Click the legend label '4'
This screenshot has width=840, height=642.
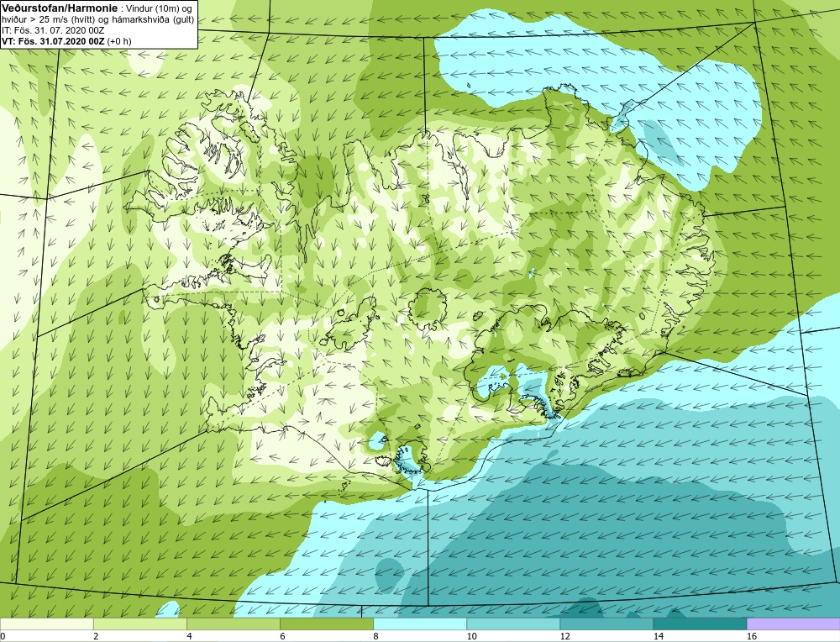coord(190,636)
